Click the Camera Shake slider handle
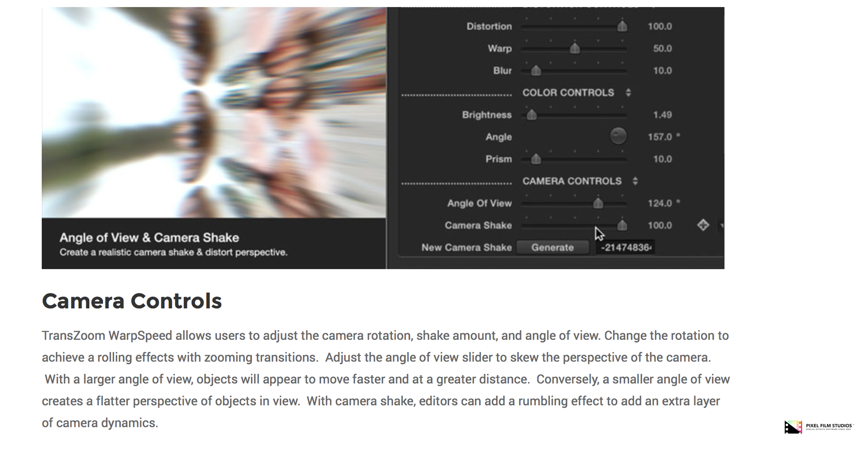The height and width of the screenshot is (449, 868). click(x=622, y=225)
